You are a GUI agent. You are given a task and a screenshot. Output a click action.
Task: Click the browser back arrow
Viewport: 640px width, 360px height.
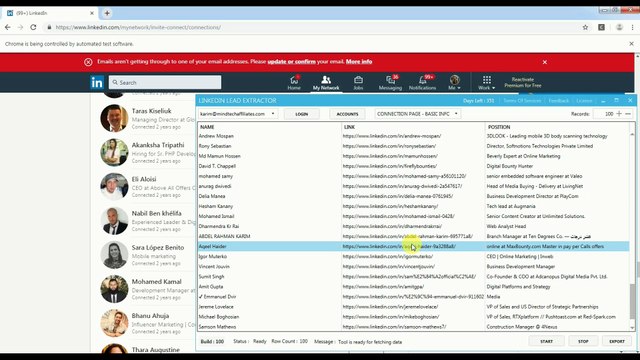click(x=8, y=27)
